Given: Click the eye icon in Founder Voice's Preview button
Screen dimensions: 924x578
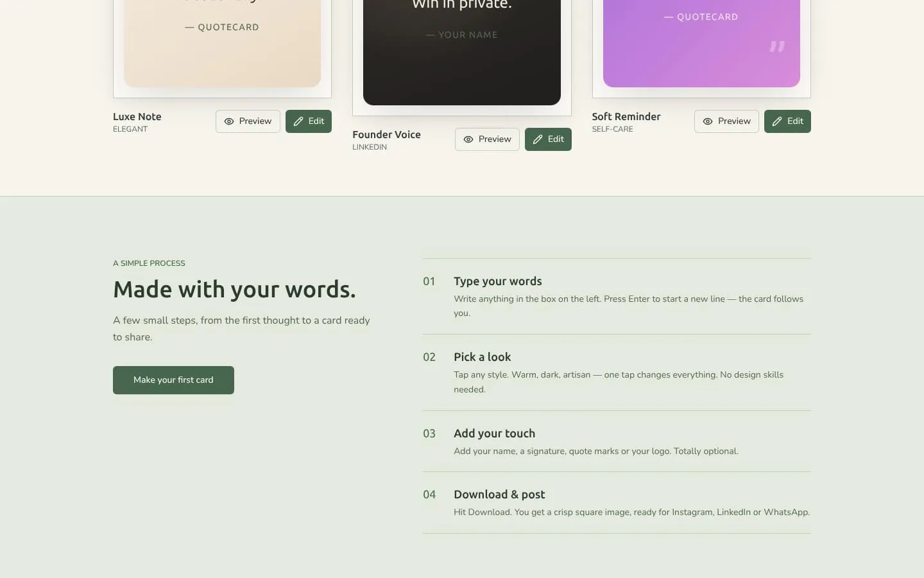Looking at the screenshot, I should click(468, 139).
